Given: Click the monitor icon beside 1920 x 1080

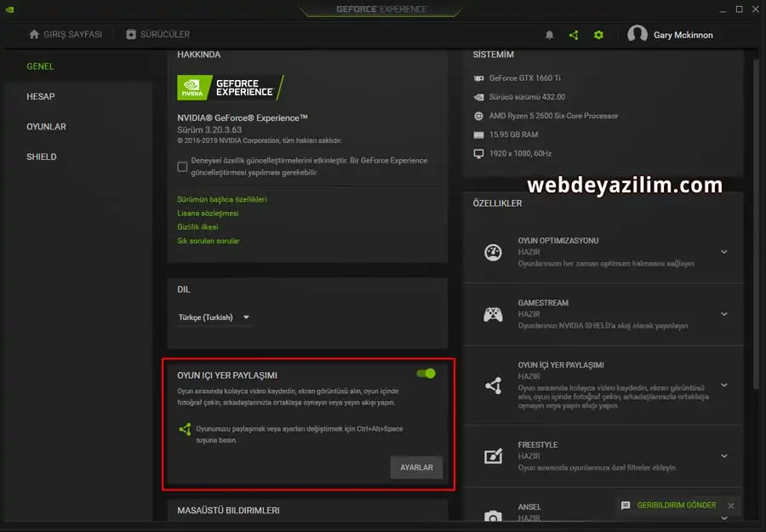Looking at the screenshot, I should (478, 154).
